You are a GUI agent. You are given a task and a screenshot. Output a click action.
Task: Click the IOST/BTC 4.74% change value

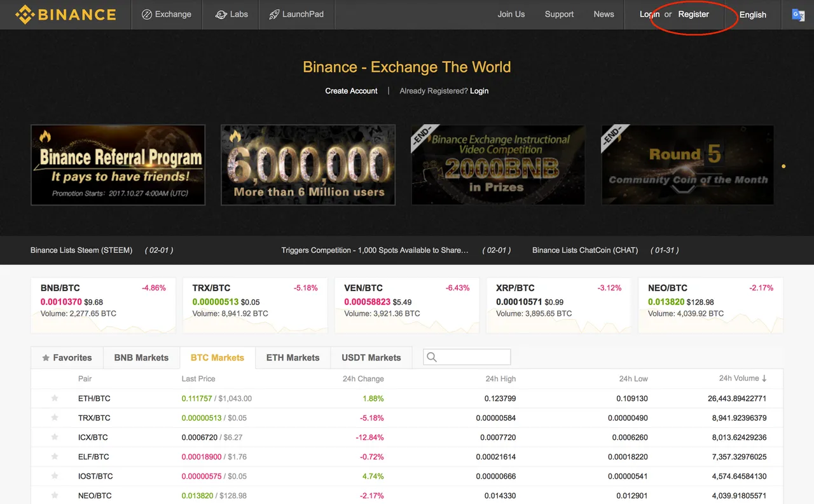(373, 476)
